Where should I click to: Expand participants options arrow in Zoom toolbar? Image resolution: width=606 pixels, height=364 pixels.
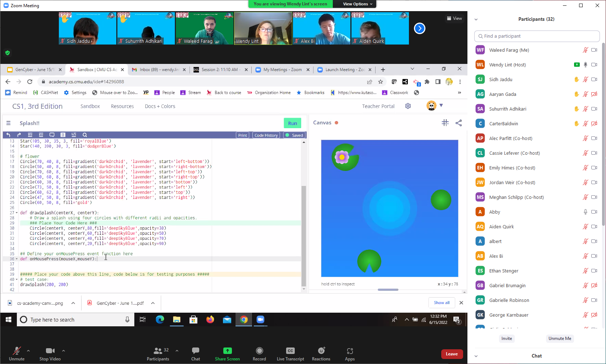(x=177, y=351)
